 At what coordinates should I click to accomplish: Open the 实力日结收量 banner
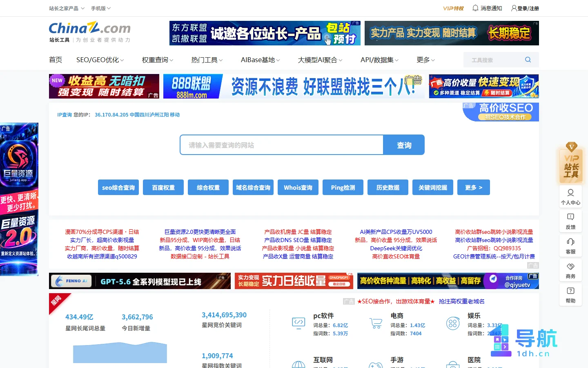[294, 281]
